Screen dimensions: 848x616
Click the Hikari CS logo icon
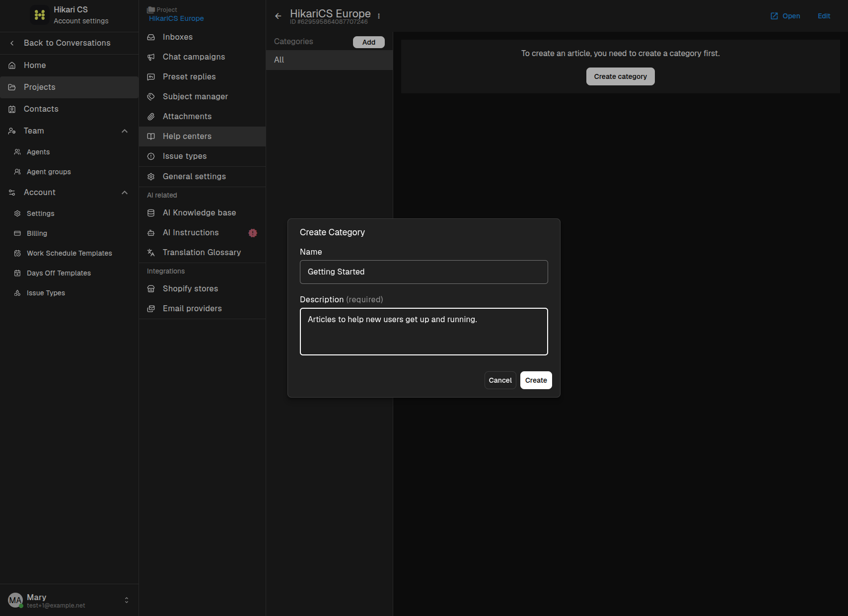(40, 15)
